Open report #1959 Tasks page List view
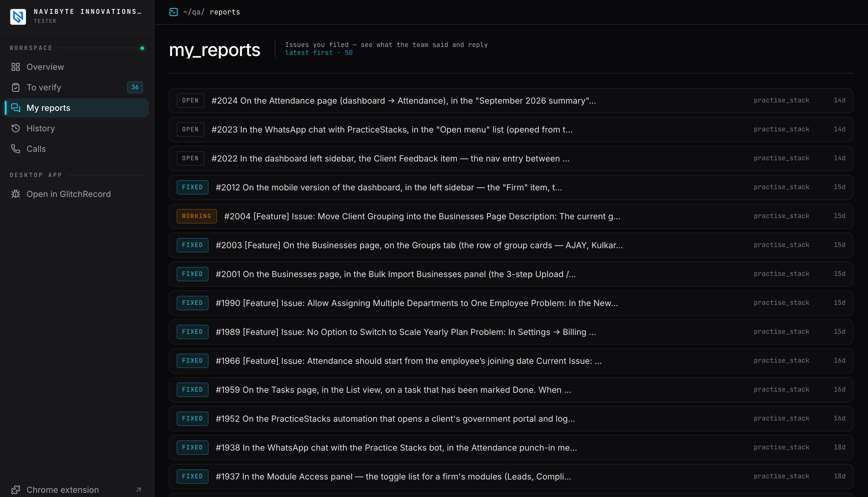 pyautogui.click(x=511, y=390)
